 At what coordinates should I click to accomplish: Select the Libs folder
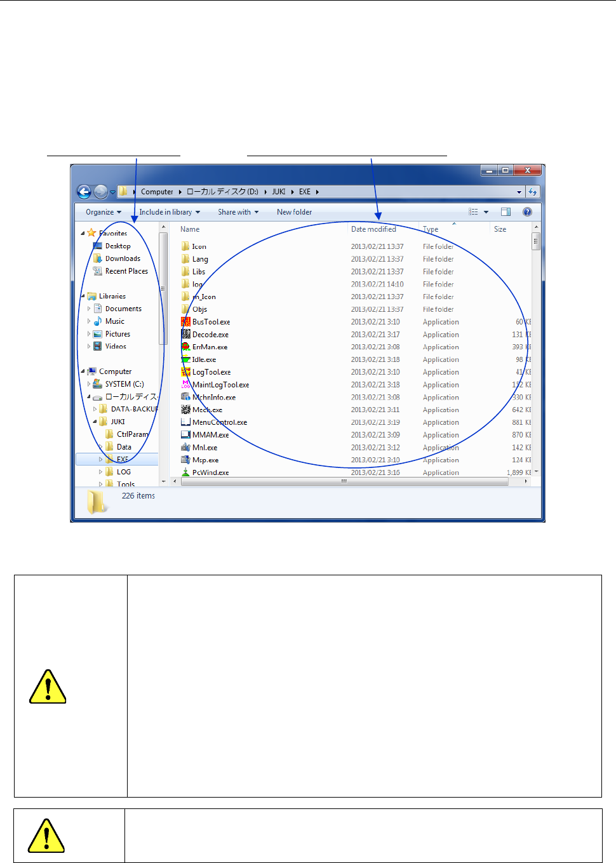[193, 272]
